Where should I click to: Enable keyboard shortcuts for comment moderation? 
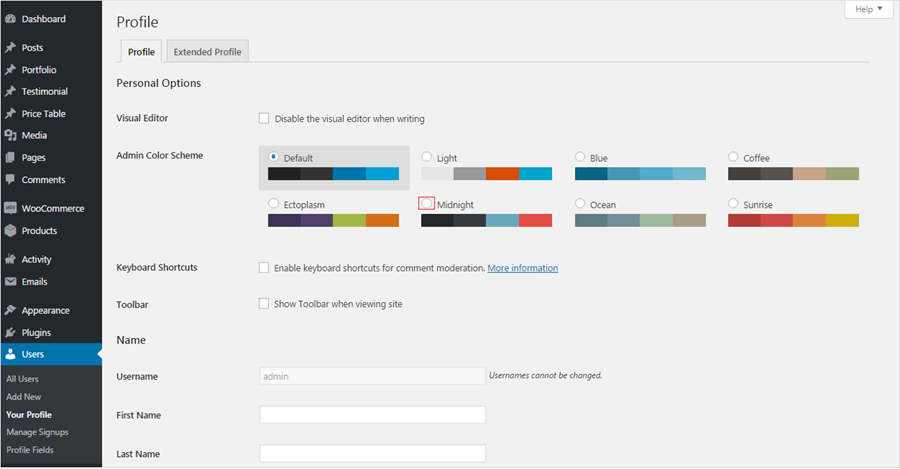(264, 268)
